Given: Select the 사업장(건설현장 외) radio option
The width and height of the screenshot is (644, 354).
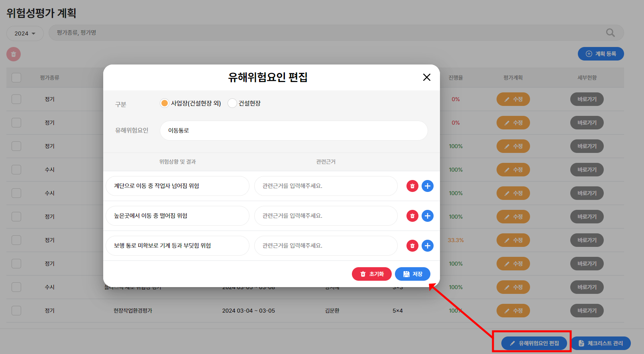Looking at the screenshot, I should pos(164,103).
